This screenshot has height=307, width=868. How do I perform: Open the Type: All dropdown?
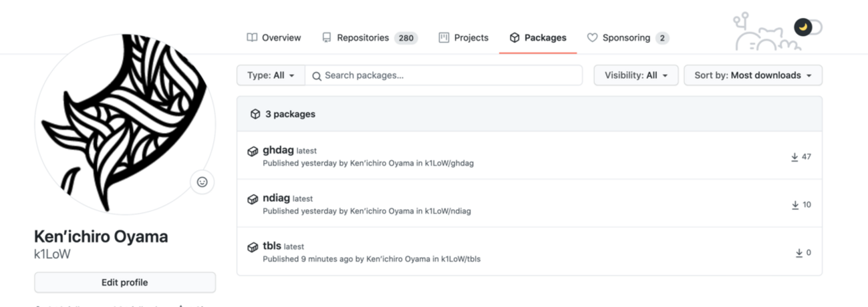coord(271,75)
